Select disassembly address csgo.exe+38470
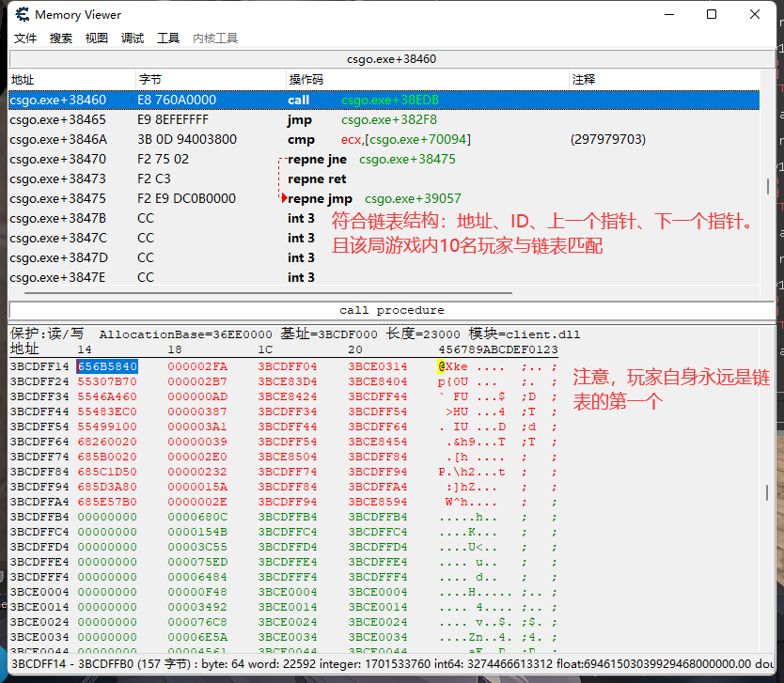The width and height of the screenshot is (784, 683). (58, 160)
